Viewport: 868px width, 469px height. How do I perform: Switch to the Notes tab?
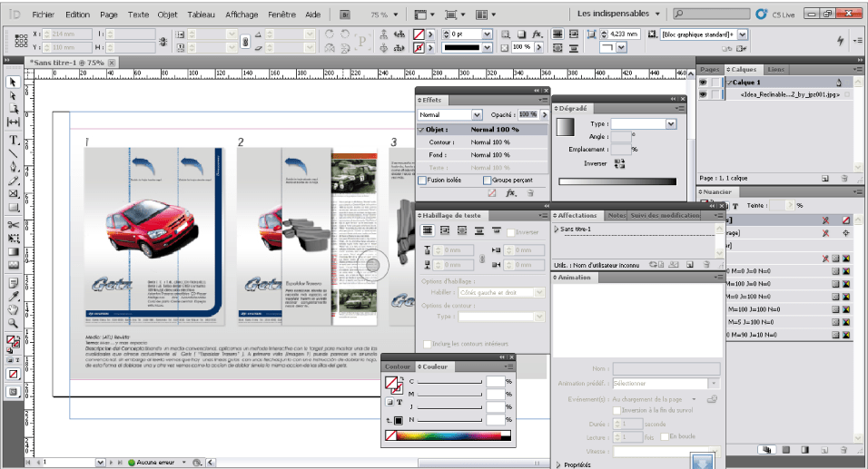point(616,216)
